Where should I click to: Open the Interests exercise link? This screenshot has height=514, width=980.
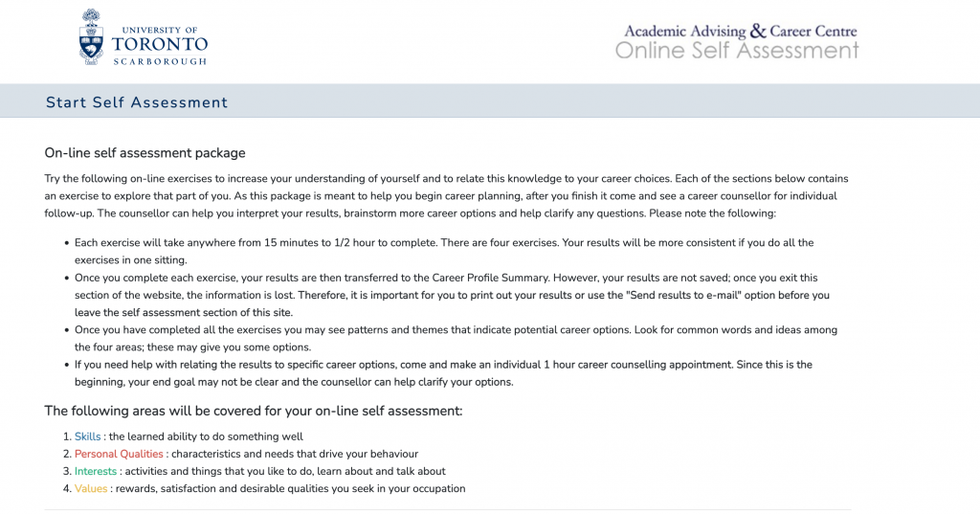coord(96,471)
